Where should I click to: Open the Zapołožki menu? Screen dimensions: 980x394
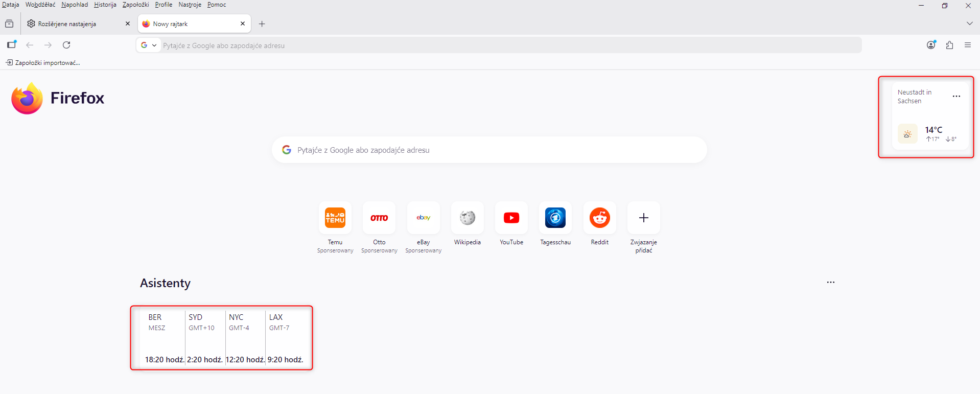point(136,5)
